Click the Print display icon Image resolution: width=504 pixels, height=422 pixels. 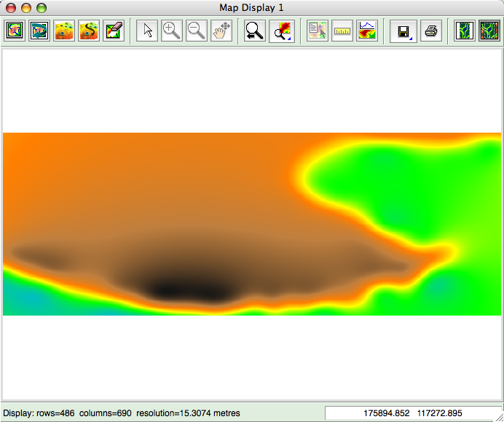pyautogui.click(x=430, y=31)
